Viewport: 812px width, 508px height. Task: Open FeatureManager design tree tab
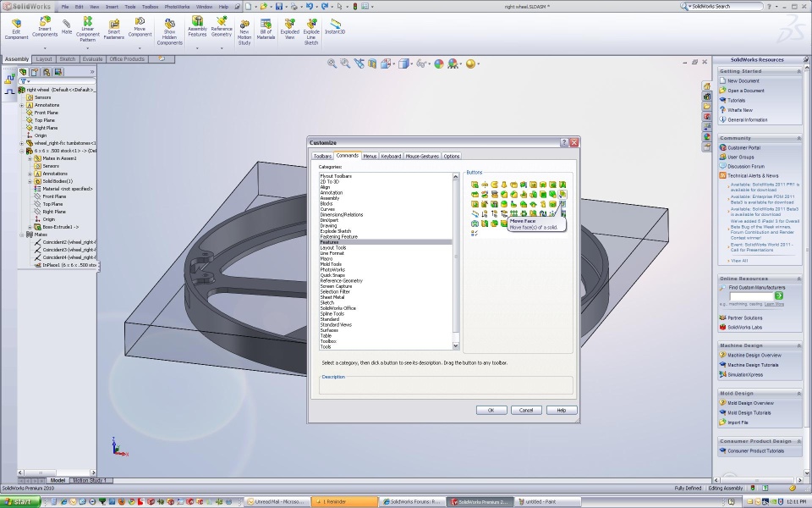point(23,72)
